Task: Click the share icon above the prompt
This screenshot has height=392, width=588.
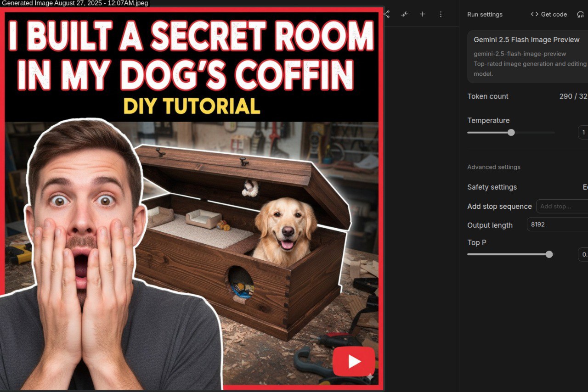Action: [387, 14]
